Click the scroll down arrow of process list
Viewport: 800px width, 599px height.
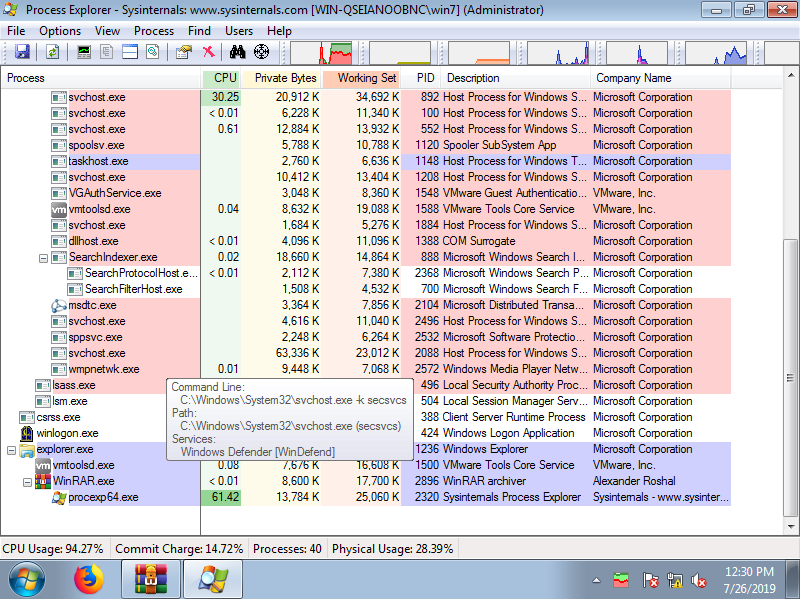[x=791, y=527]
